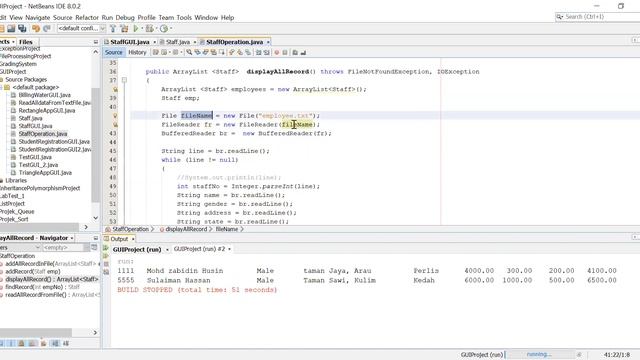The width and height of the screenshot is (640, 360).
Task: Click the Find Previous Occurrence icon
Action: click(197, 52)
